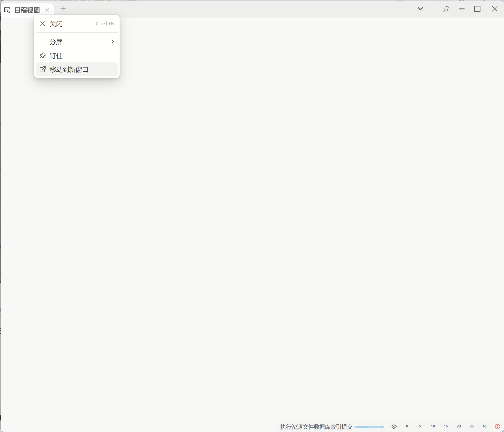The image size is (504, 432).
Task: Select the 0 value in status bar
Action: pos(407,426)
